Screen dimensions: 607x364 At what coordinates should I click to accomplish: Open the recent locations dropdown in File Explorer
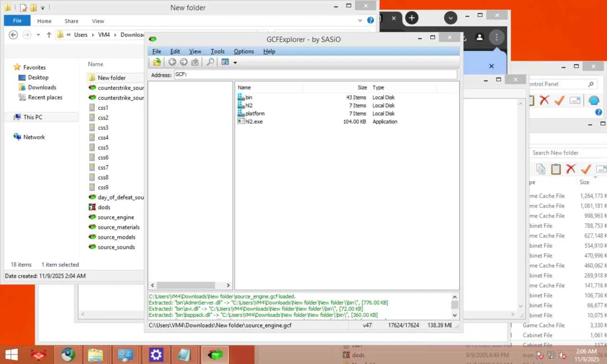tap(37, 35)
